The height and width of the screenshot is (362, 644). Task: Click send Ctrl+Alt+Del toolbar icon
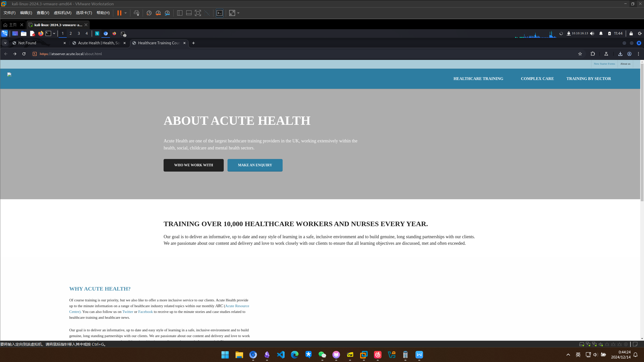point(136,13)
